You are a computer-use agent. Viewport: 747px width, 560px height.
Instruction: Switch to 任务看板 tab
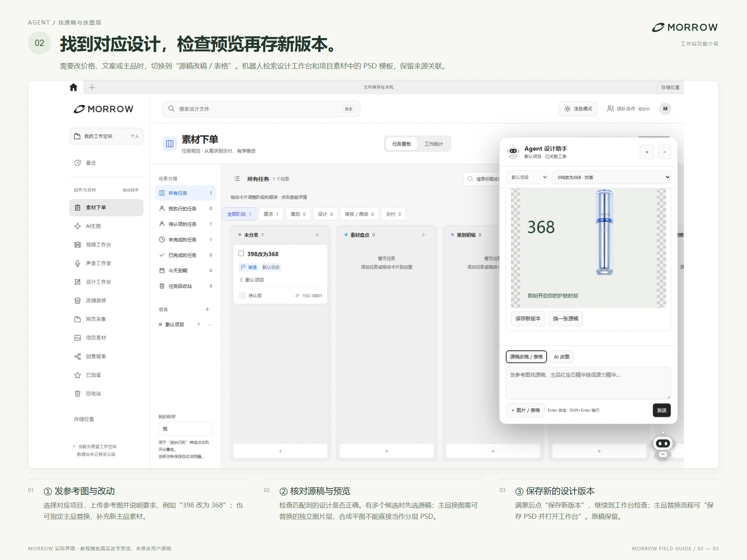402,144
